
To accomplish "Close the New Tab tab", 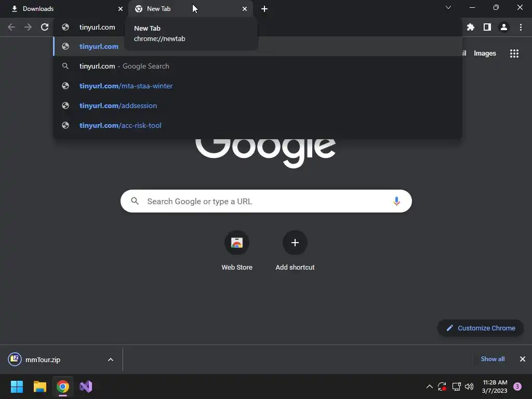I will [x=245, y=9].
